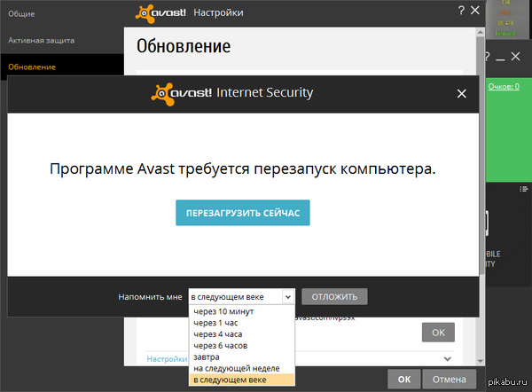532x392 pixels.
Task: Minimize the background avast window on the right
Action: [x=500, y=57]
